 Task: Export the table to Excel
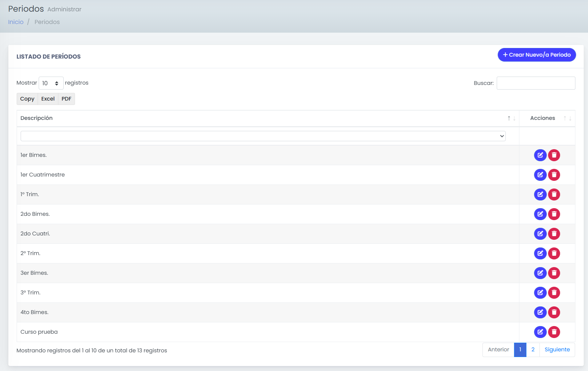(48, 99)
